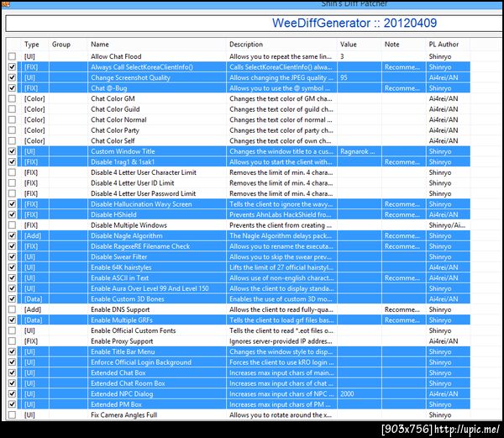Sort by the Value column header
The height and width of the screenshot is (438, 504).
tap(349, 45)
